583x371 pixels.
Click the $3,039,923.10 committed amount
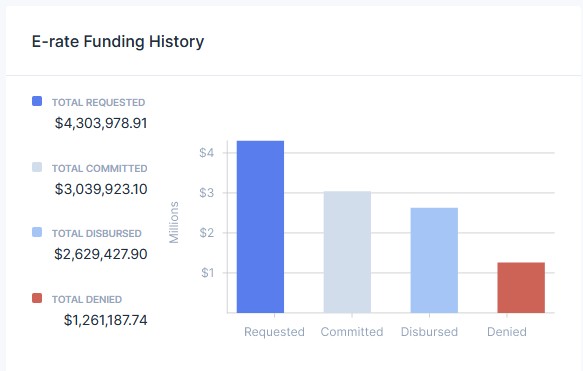pyautogui.click(x=101, y=189)
